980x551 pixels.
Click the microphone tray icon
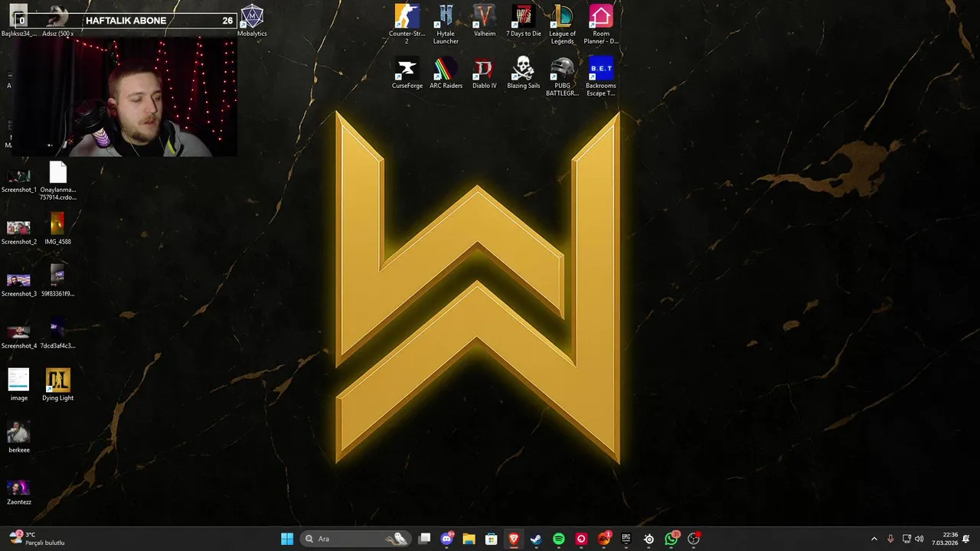(x=890, y=539)
